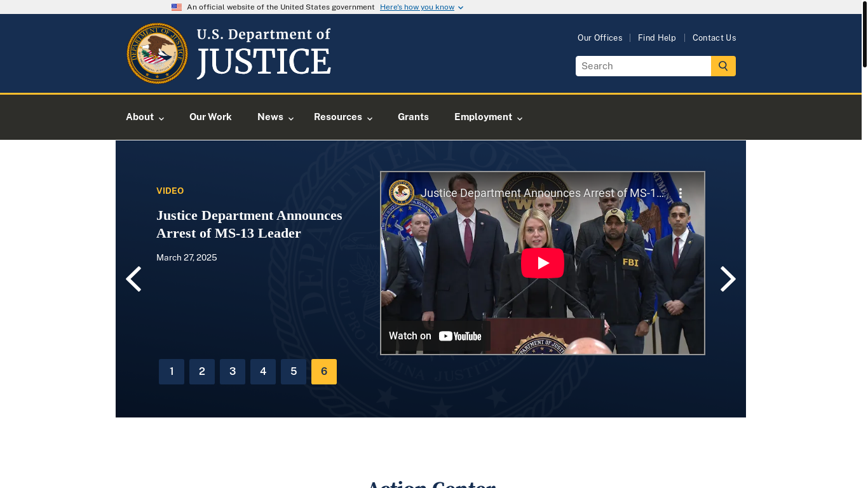Screen dimensions: 868x488
Task: Switch to carousel slide 1
Action: coord(172,372)
